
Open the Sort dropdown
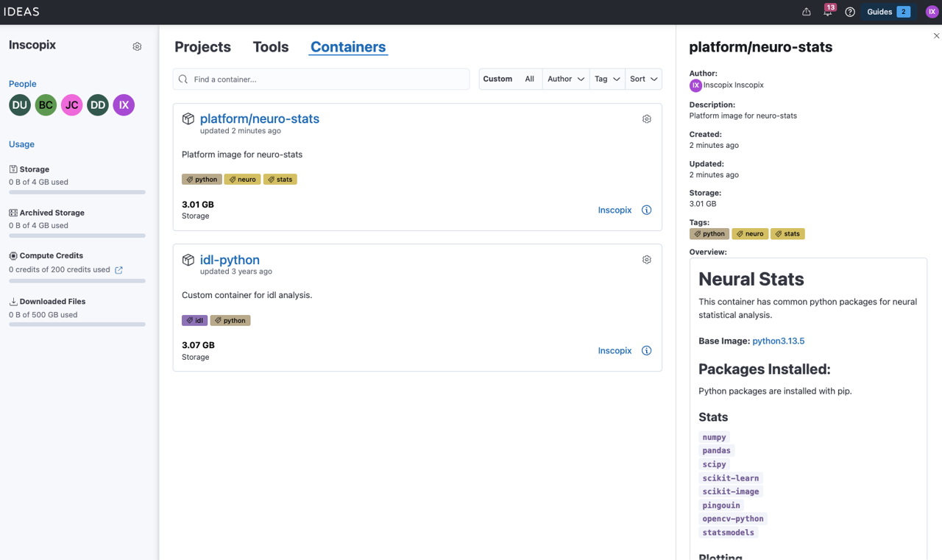coord(643,79)
